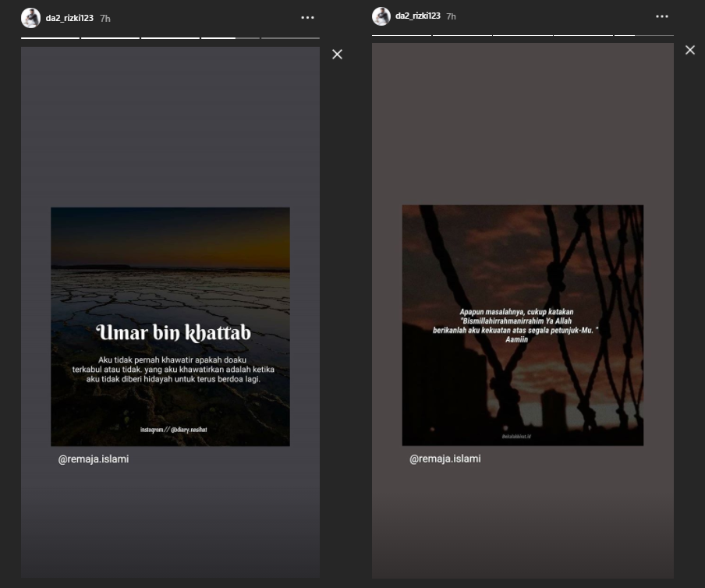The height and width of the screenshot is (588, 705).
Task: Click the Umar bin Khattab quote image
Action: pyautogui.click(x=170, y=326)
